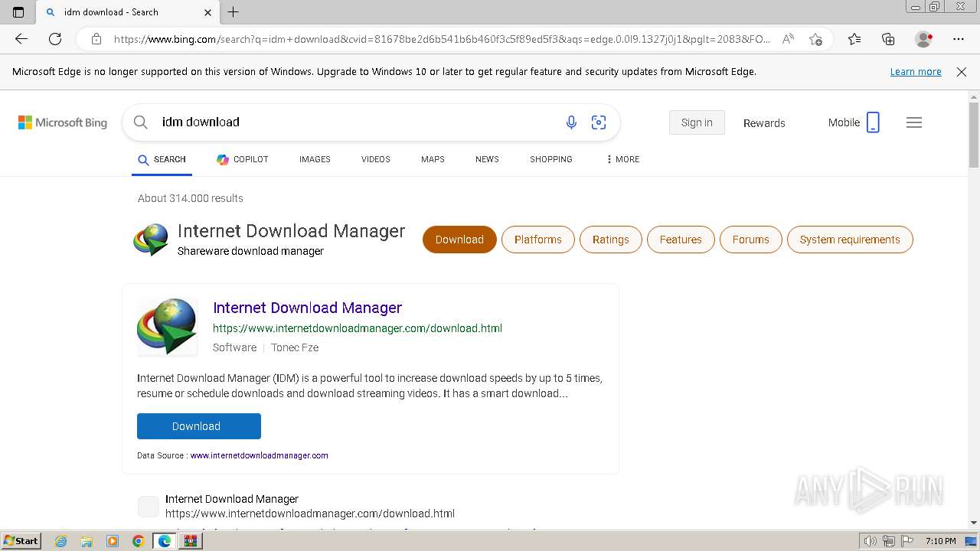The width and height of the screenshot is (980, 551).
Task: Select the orange Download pill
Action: click(x=459, y=240)
